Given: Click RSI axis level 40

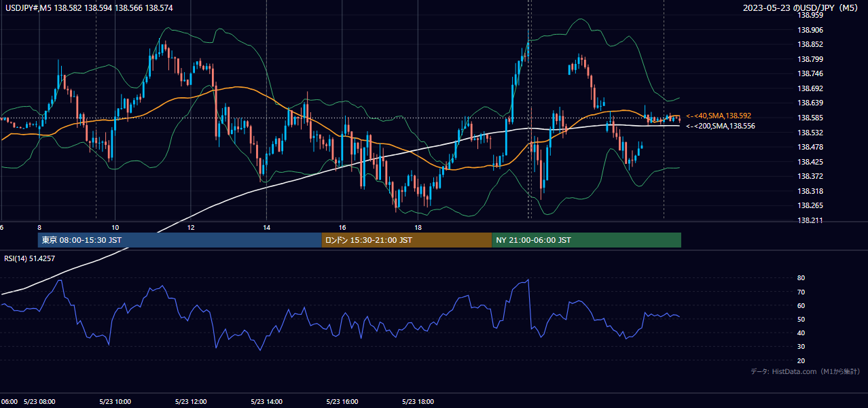Looking at the screenshot, I should (x=801, y=333).
